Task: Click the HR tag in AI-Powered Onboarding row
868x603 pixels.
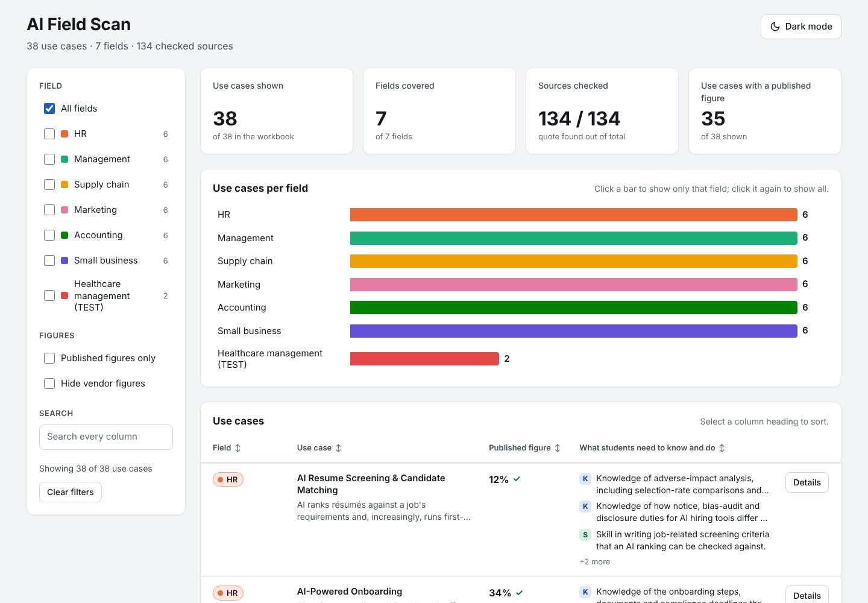Action: [x=228, y=593]
